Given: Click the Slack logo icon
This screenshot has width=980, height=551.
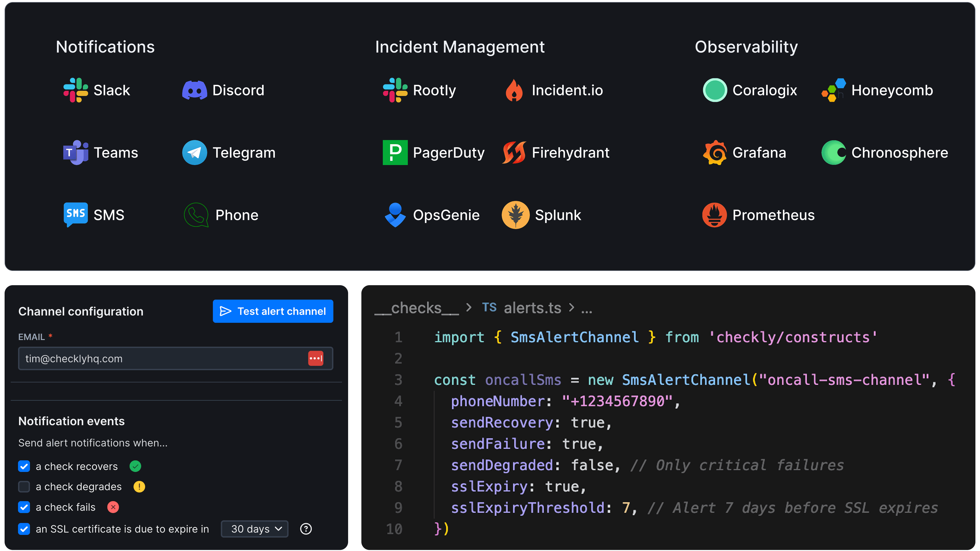Looking at the screenshot, I should [x=75, y=90].
